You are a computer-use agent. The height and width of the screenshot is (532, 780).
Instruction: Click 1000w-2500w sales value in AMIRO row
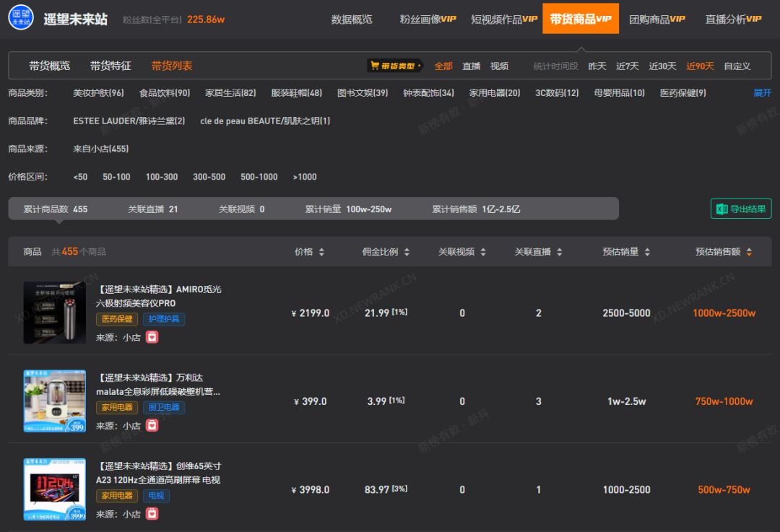point(724,313)
